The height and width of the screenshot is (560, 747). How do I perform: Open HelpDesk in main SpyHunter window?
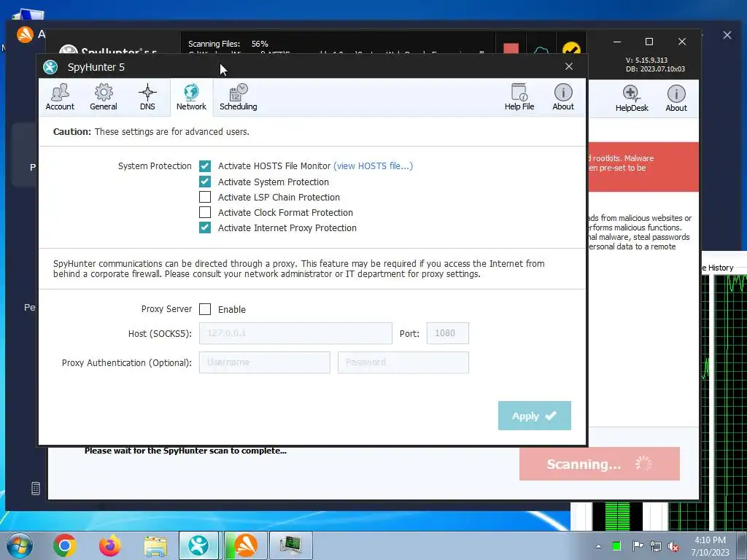(x=632, y=98)
